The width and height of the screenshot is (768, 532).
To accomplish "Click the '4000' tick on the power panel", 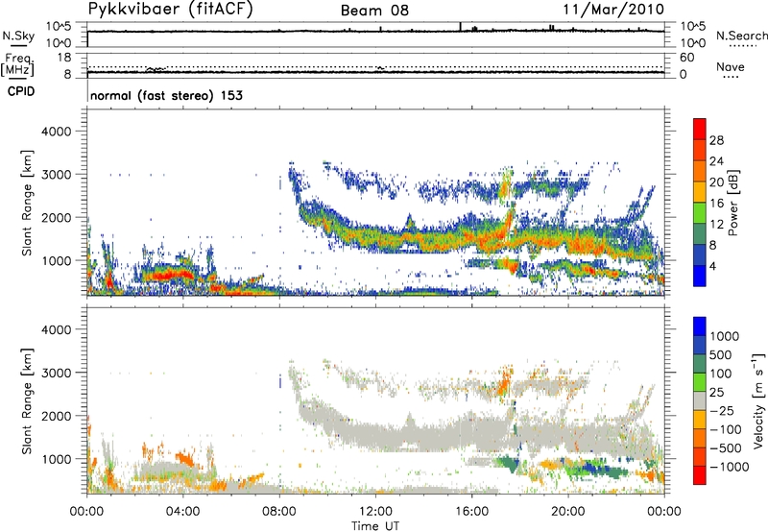I will tap(57, 132).
